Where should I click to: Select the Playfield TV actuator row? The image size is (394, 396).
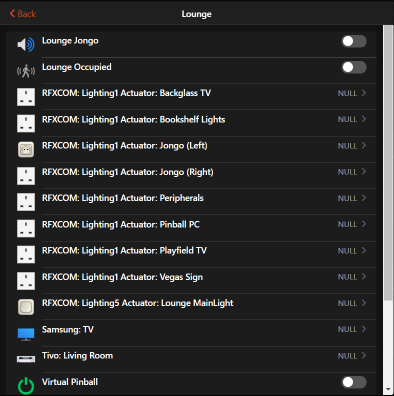click(x=191, y=254)
